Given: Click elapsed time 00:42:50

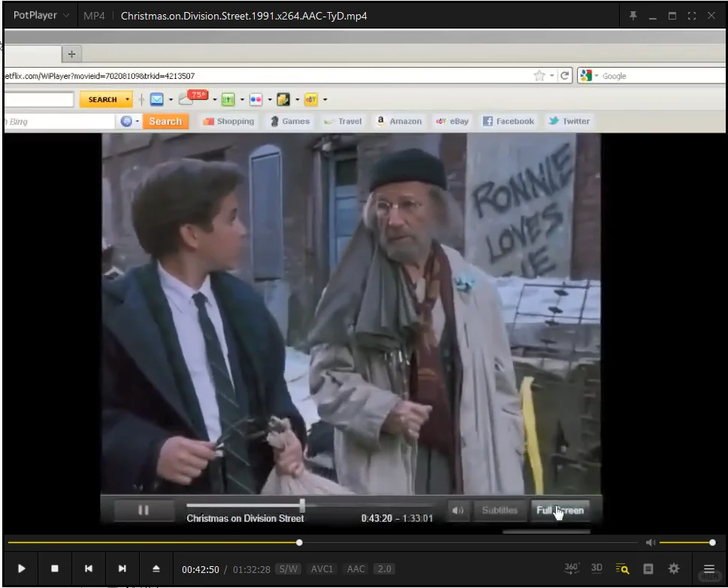Looking at the screenshot, I should pyautogui.click(x=200, y=569).
